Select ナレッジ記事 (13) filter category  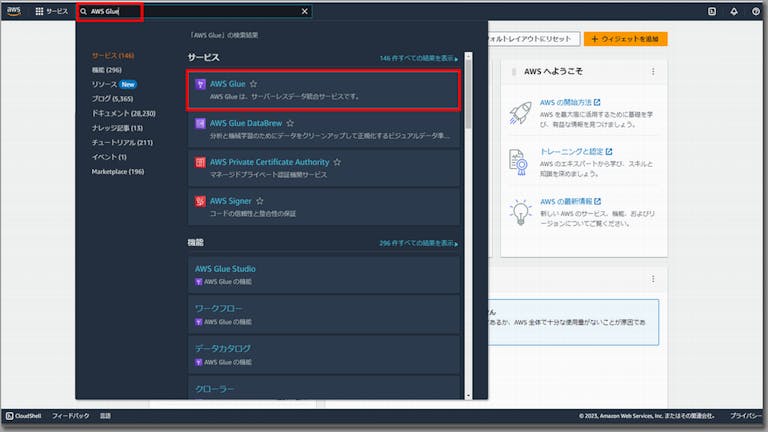(x=117, y=128)
